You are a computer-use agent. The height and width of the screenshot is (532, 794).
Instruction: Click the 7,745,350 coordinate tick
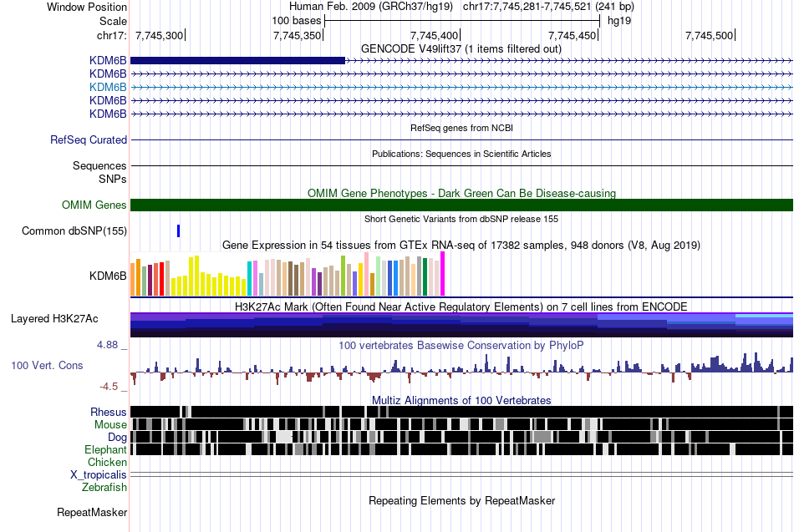tap(298, 35)
